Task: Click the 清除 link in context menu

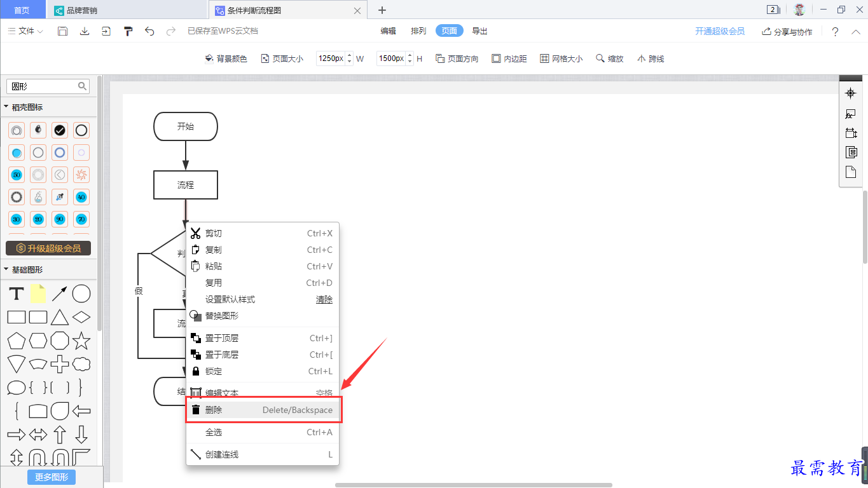Action: [x=324, y=299]
